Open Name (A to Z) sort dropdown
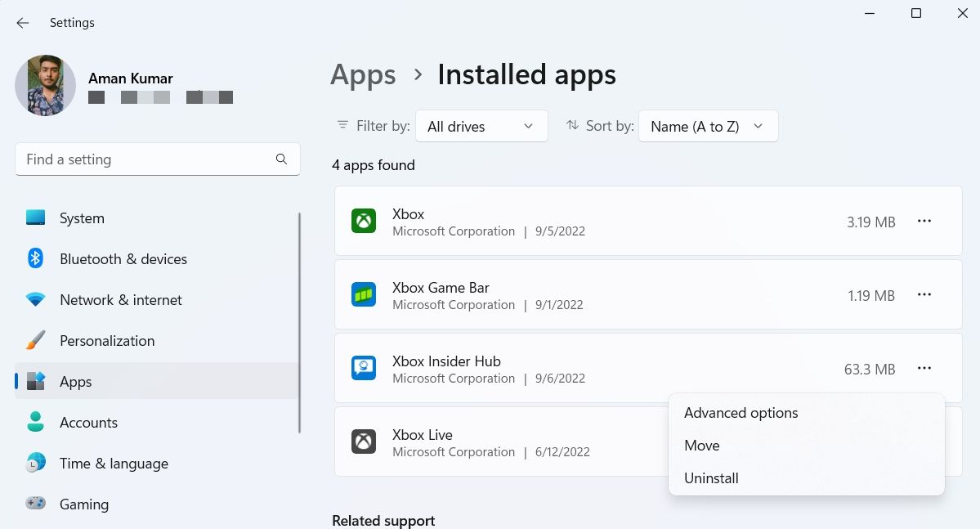Viewport: 980px width, 529px height. coord(708,126)
